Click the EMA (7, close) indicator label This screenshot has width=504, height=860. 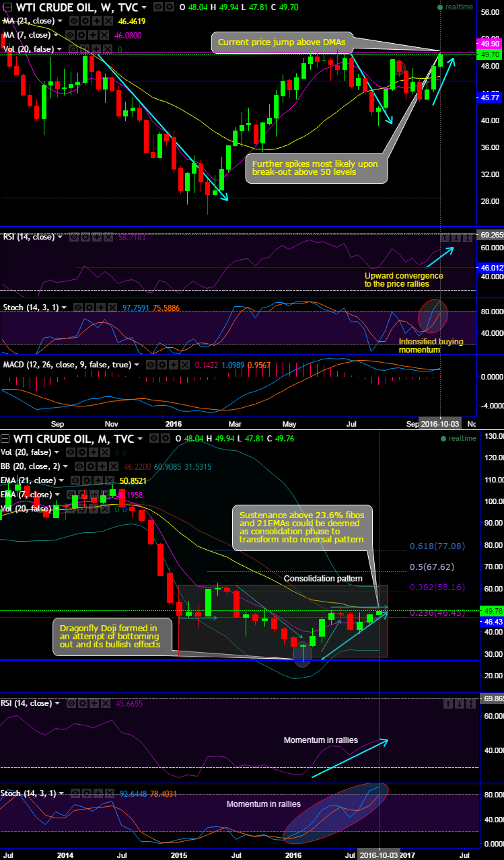(x=26, y=495)
